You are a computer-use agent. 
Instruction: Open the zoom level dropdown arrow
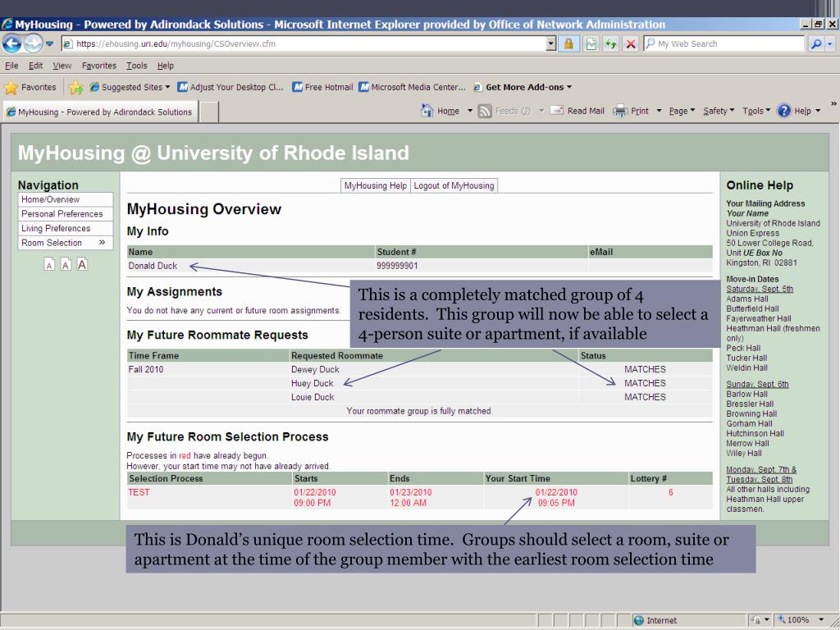820,620
